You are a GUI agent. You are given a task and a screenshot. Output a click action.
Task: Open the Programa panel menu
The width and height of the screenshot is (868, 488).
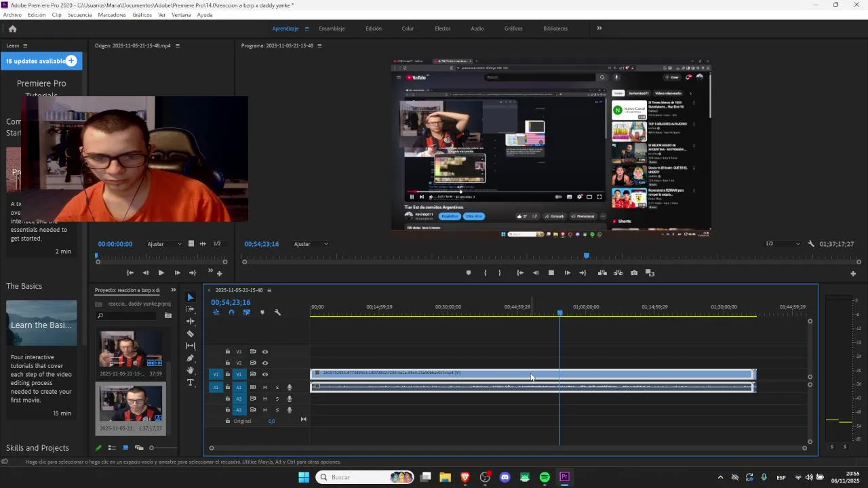[x=319, y=45]
